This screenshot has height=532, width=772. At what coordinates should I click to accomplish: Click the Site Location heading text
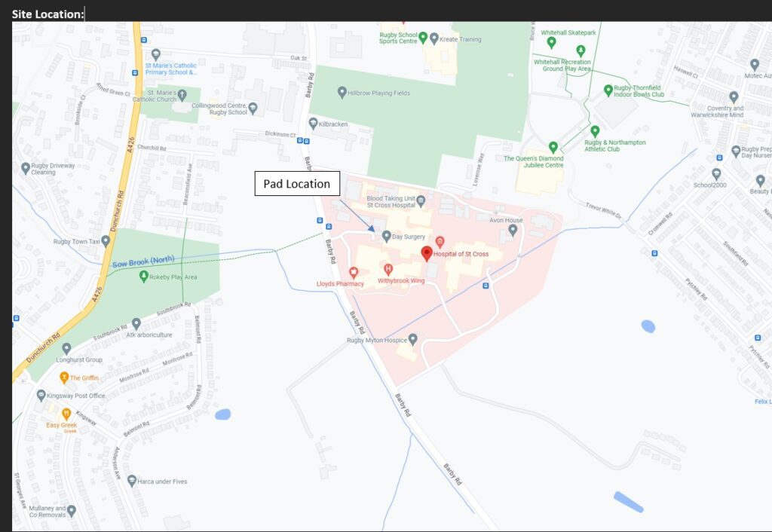tap(48, 14)
